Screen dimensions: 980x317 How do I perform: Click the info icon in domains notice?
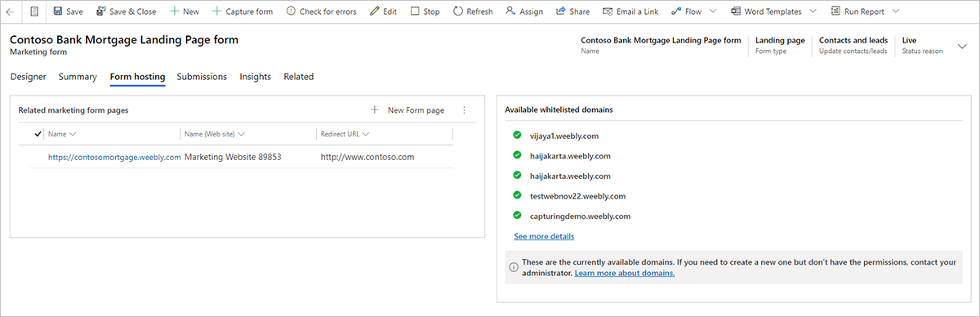[514, 267]
